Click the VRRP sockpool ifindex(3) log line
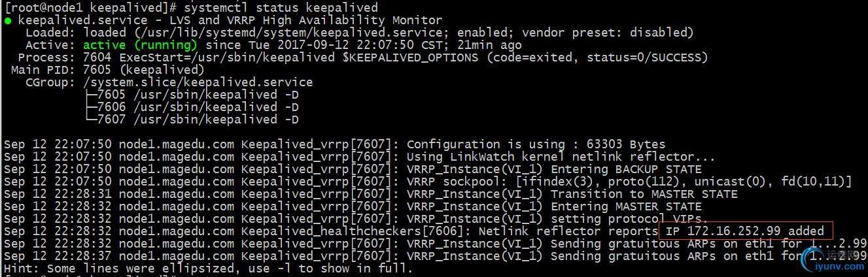 coord(428,182)
